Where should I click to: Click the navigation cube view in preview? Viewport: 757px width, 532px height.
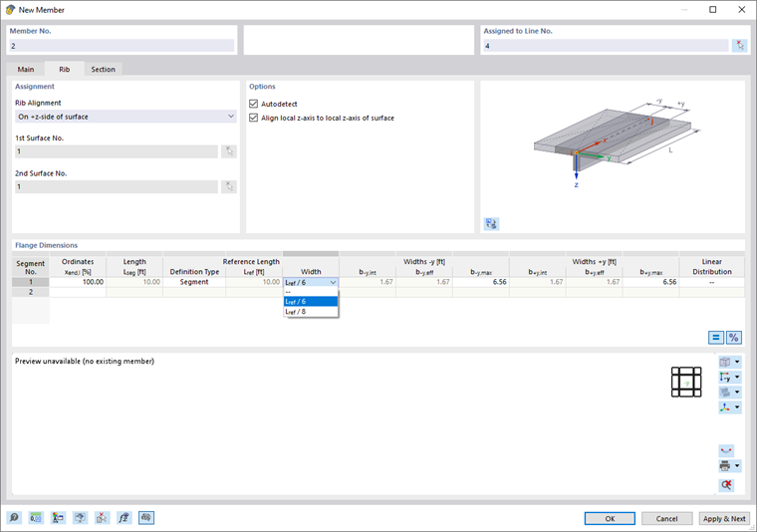[686, 382]
